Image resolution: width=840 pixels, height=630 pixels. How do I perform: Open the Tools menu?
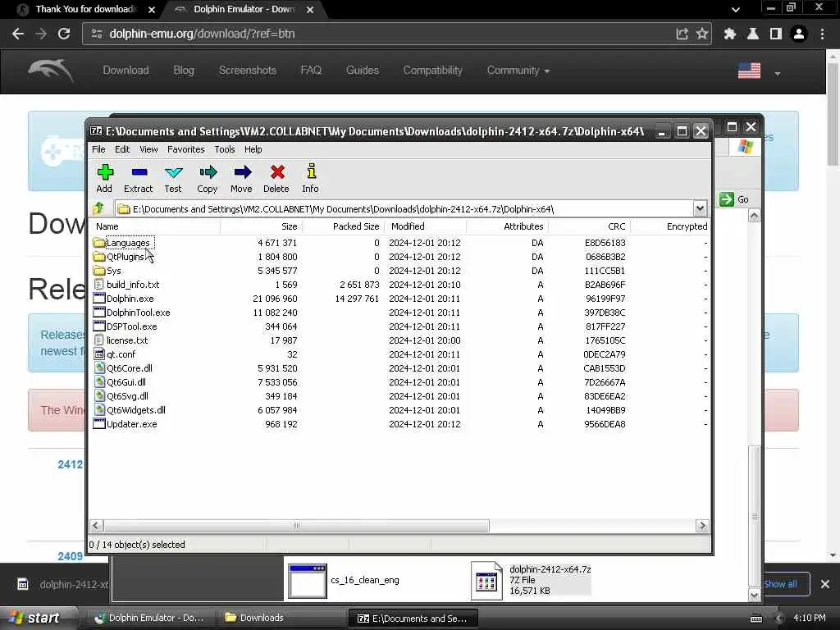[225, 149]
